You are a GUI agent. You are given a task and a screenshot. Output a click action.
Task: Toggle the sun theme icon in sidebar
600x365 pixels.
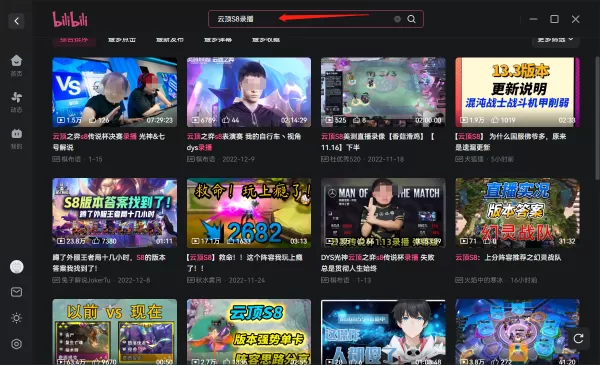click(x=16, y=318)
